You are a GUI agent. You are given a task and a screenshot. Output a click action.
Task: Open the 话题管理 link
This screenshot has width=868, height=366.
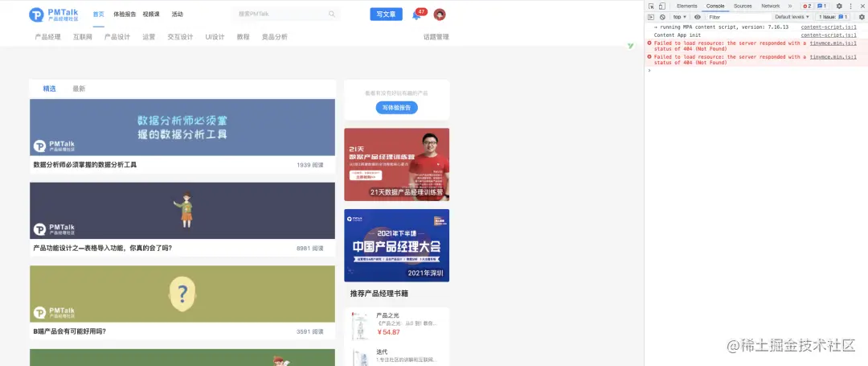[436, 37]
